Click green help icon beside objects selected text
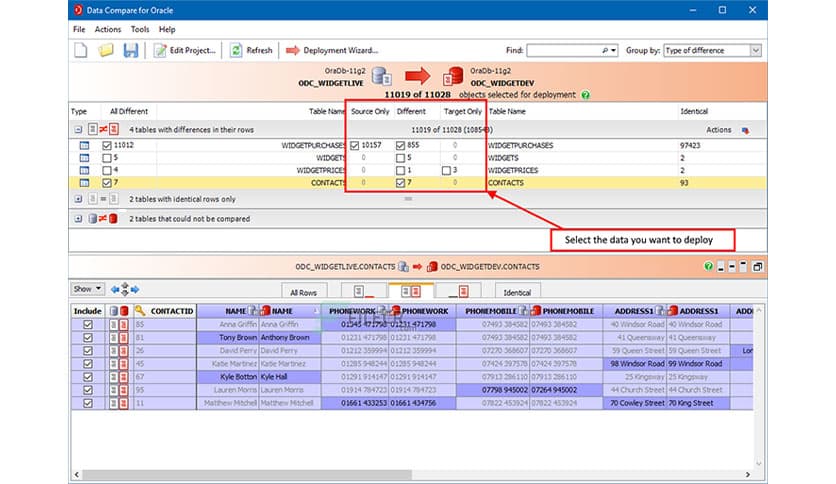 [585, 95]
